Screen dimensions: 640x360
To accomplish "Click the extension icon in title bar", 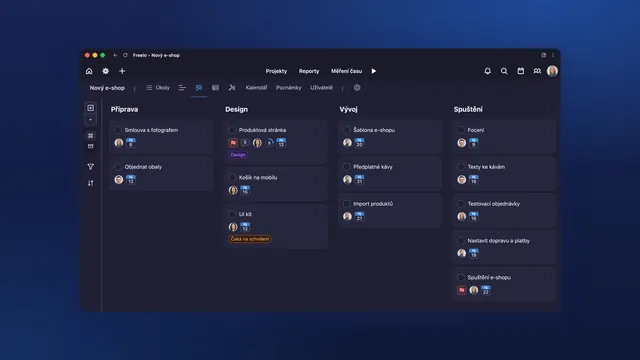I will click(543, 55).
